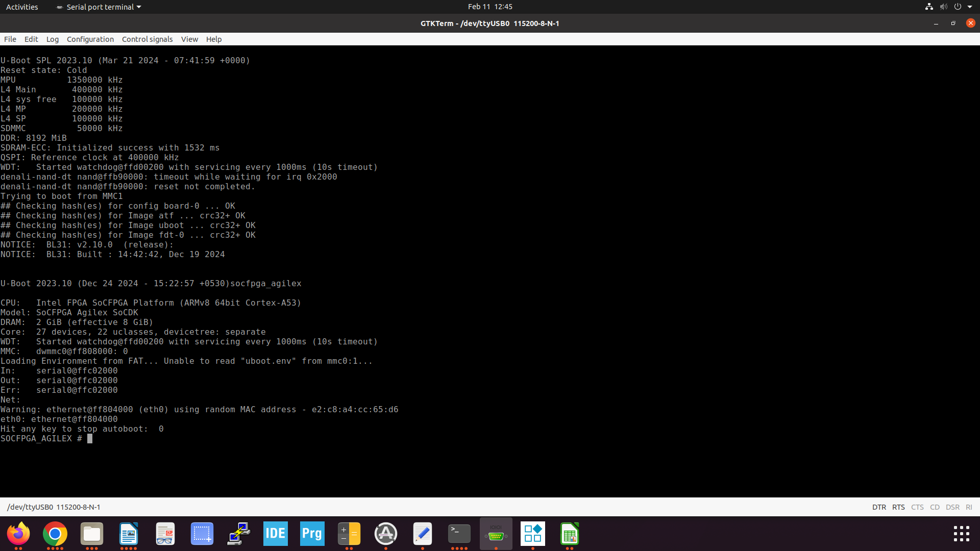The height and width of the screenshot is (551, 980).
Task: Open the Control signals menu
Action: 148,39
